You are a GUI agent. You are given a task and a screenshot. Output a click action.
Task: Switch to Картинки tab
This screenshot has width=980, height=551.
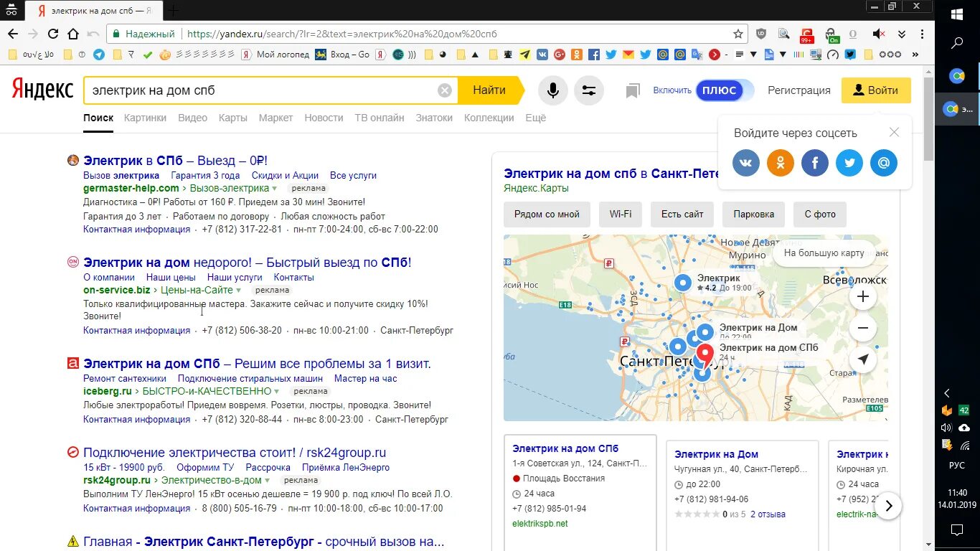click(145, 118)
